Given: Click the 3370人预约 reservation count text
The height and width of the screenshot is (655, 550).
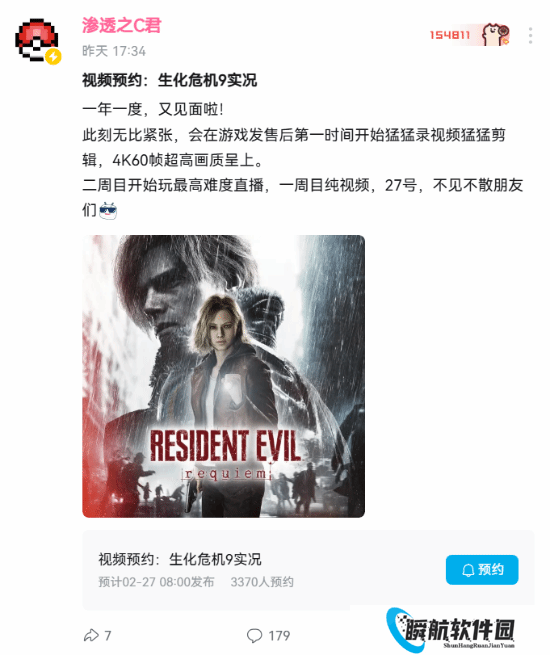Looking at the screenshot, I should coord(262,582).
